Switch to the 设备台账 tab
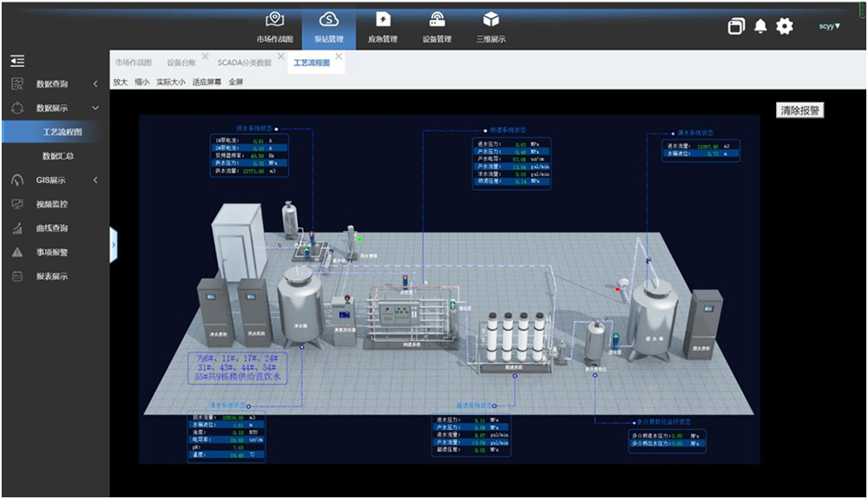Image resolution: width=868 pixels, height=499 pixels. coord(181,63)
